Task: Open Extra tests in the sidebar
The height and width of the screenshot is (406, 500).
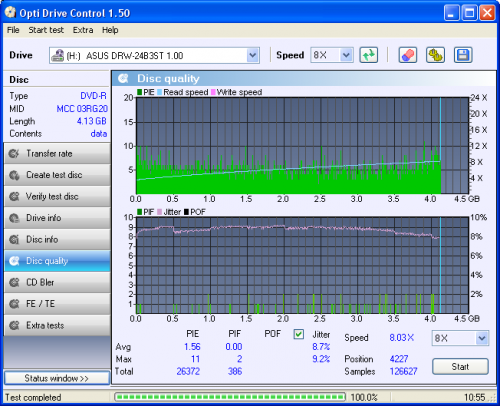Action: 57,325
